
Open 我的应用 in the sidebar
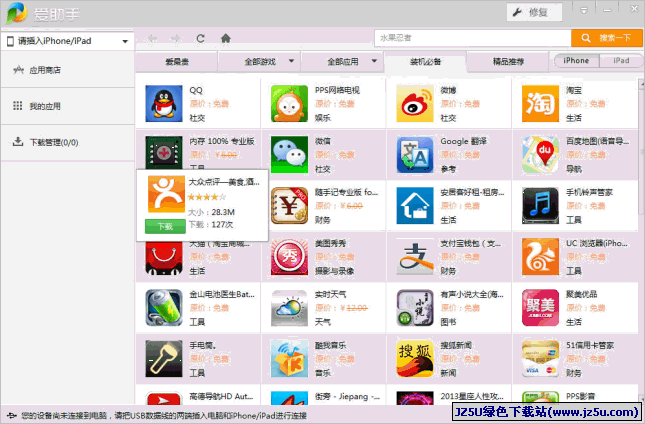tap(68, 106)
